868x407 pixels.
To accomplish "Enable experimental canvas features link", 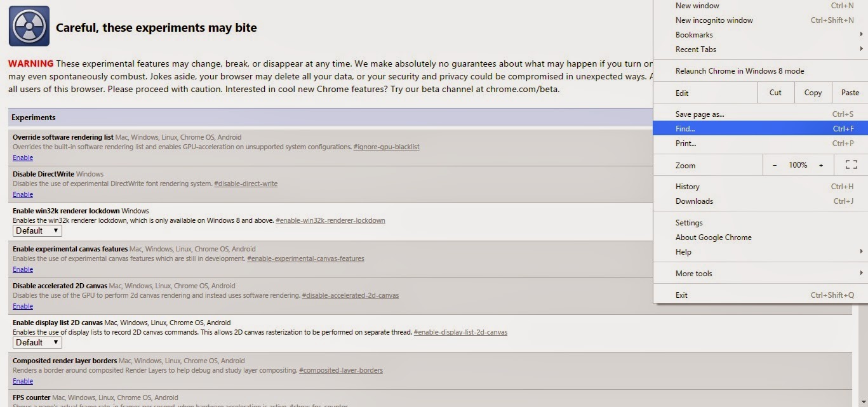I will click(23, 269).
